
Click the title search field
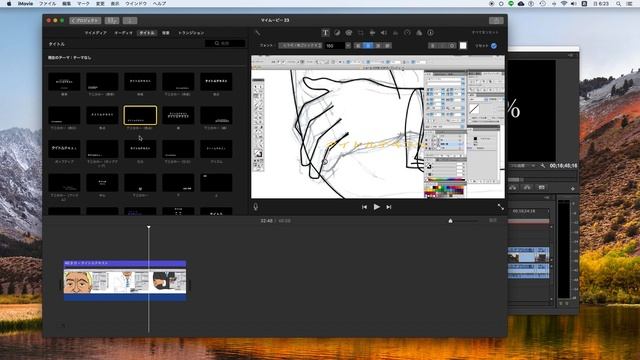(225, 43)
